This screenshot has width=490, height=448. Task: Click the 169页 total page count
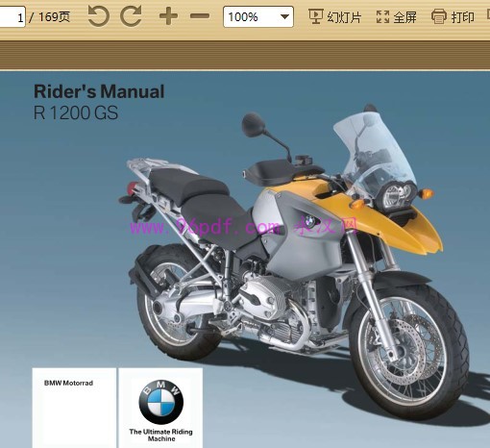coord(54,16)
